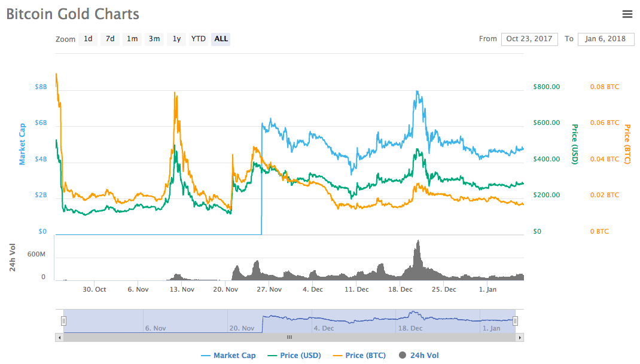
Task: Click the 27. Nov date label
Action: (x=269, y=289)
